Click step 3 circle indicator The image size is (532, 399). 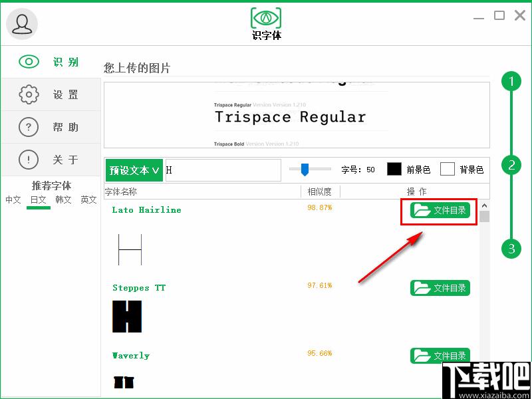point(511,249)
